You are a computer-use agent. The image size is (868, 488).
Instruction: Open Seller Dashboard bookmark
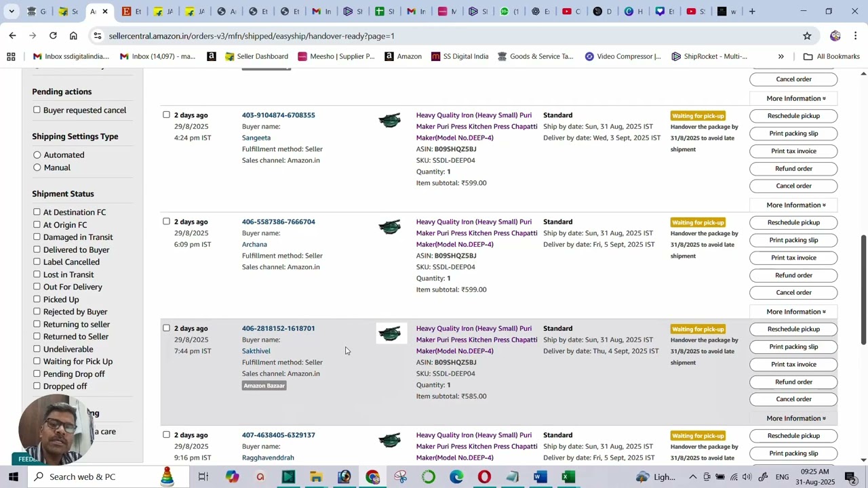pos(256,56)
